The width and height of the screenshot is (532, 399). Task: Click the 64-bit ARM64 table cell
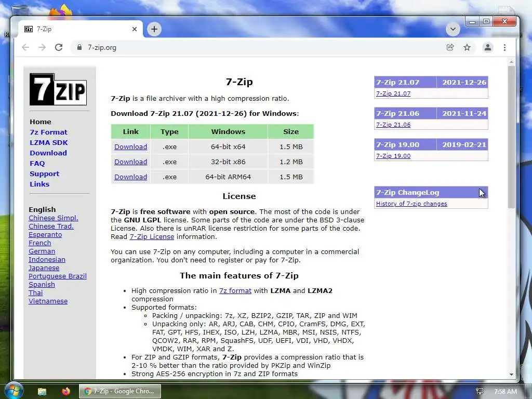(228, 177)
